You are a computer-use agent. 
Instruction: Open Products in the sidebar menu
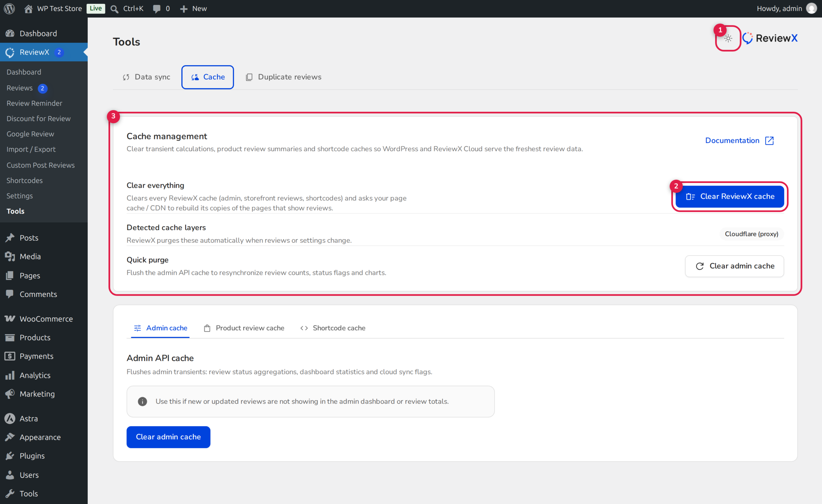click(x=44, y=338)
